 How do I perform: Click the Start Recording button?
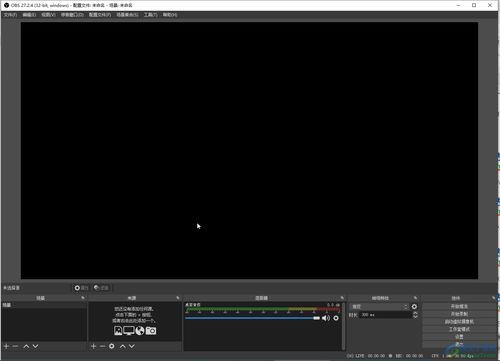(459, 314)
